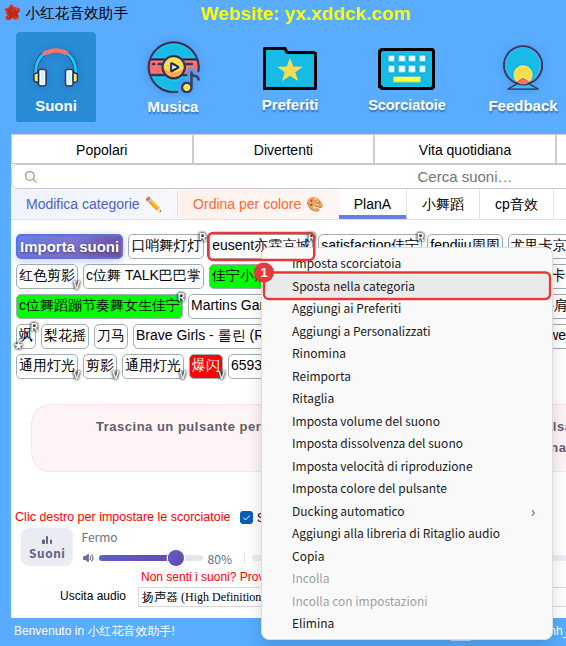Select Aggiungi a Personalizzati
Screen dimensions: 566x646
[407, 331]
